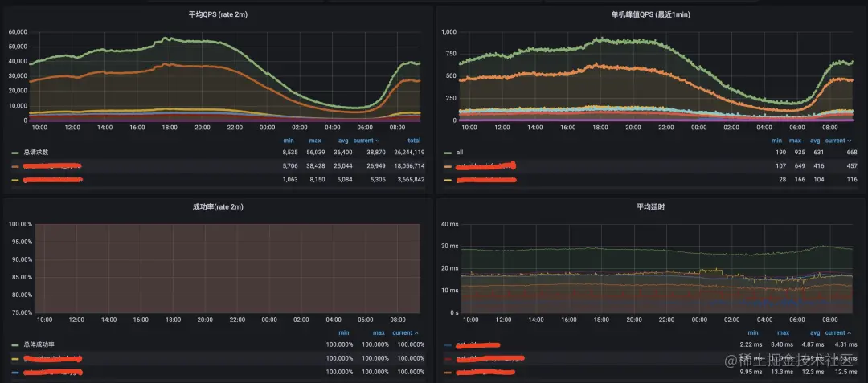The height and width of the screenshot is (383, 868).
Task: Click the avg value 25,044
Action: tap(341, 165)
